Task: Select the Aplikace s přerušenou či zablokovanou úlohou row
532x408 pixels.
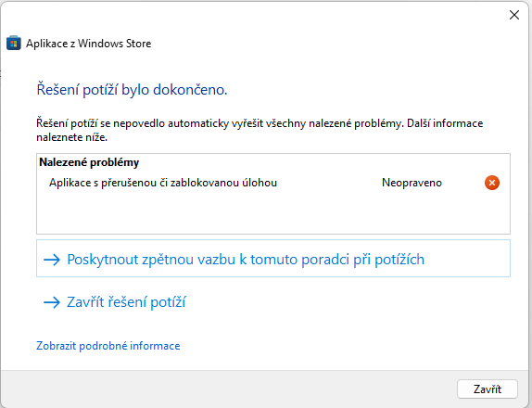Action: [x=273, y=183]
